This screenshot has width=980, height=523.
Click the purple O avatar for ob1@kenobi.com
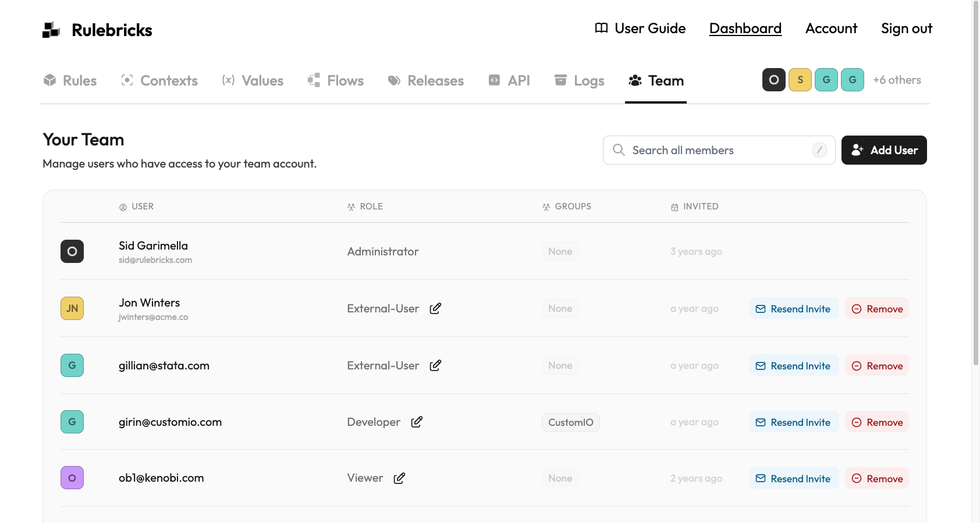pos(72,478)
